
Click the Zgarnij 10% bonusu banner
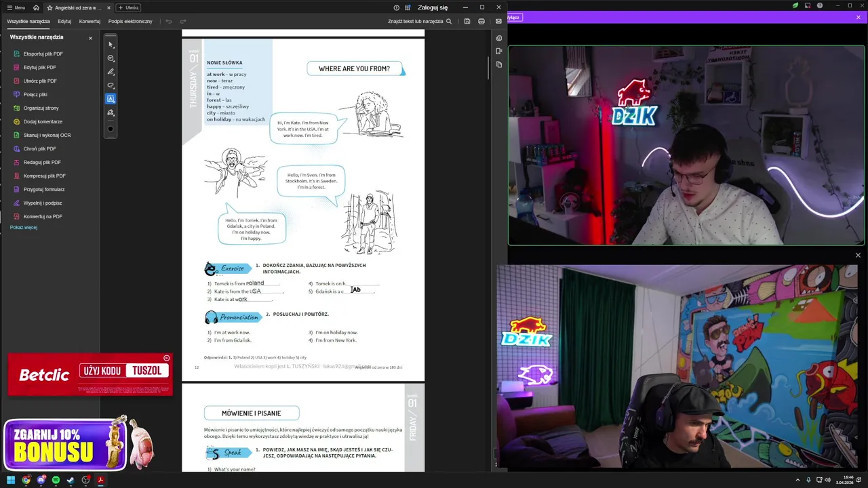coord(65,445)
